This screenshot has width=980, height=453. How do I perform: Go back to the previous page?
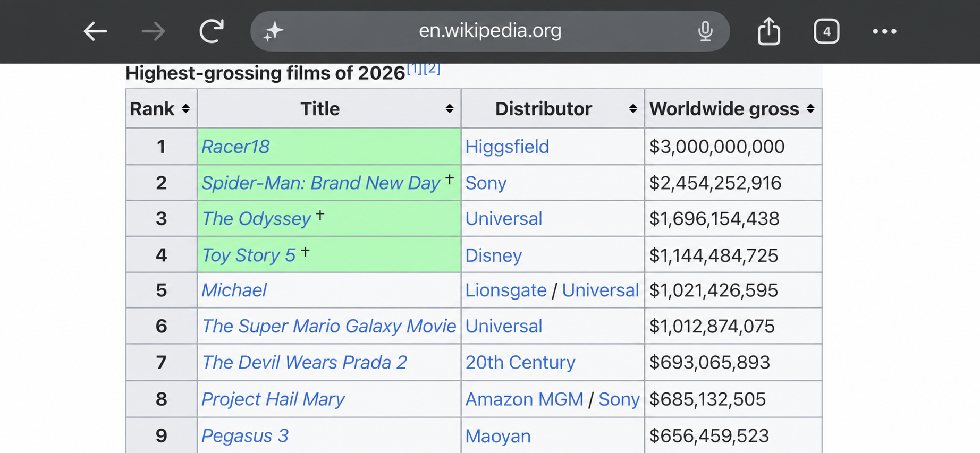pyautogui.click(x=96, y=31)
